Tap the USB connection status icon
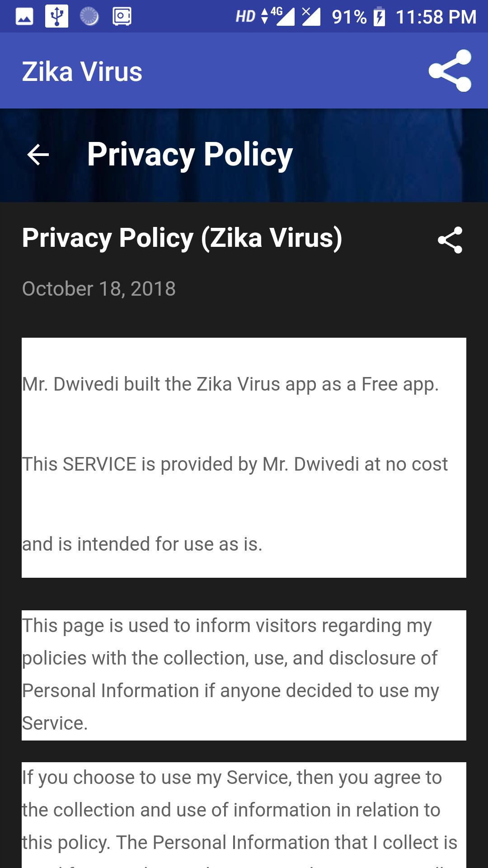 click(56, 16)
